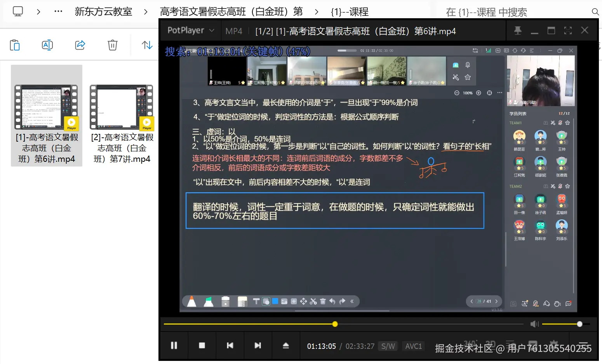Open the Explorer sort options
The height and width of the screenshot is (364, 602).
click(x=147, y=45)
